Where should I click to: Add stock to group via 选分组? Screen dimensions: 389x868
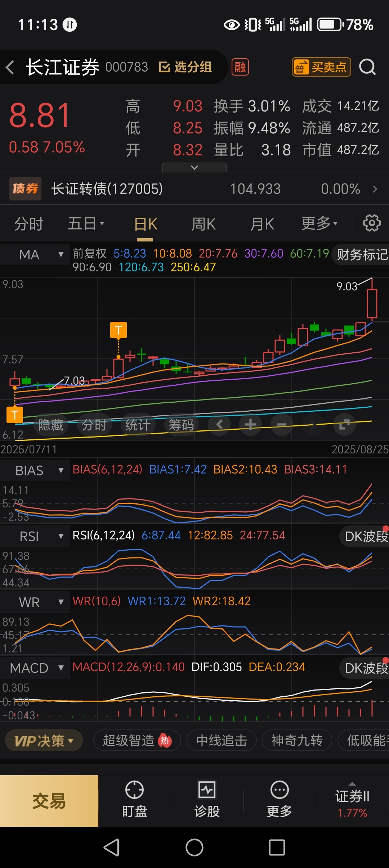185,67
